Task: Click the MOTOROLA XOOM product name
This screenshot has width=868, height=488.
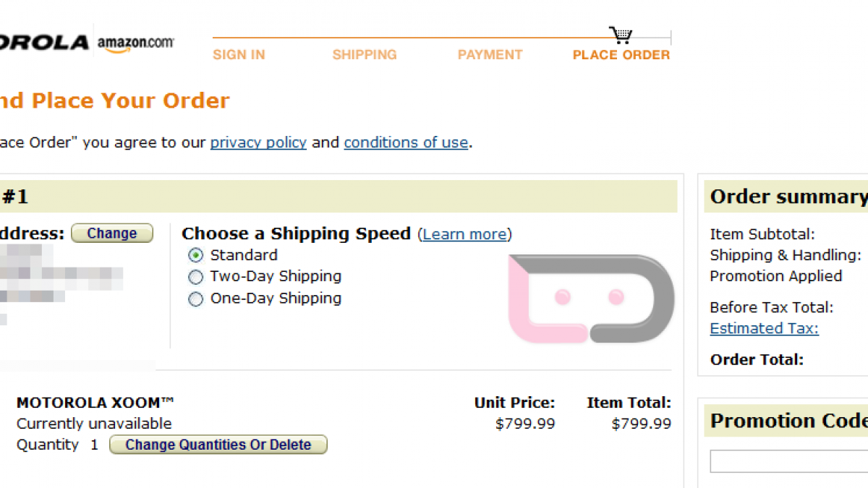Action: (x=95, y=403)
